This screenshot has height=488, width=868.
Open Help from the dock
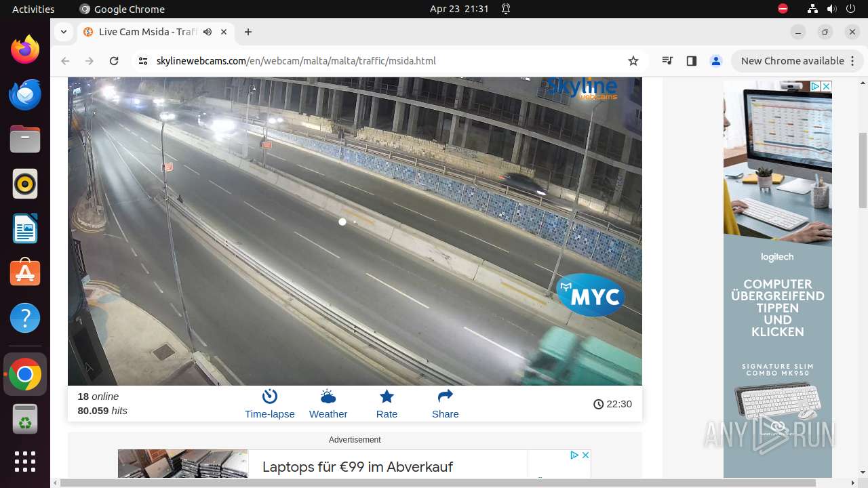click(25, 318)
